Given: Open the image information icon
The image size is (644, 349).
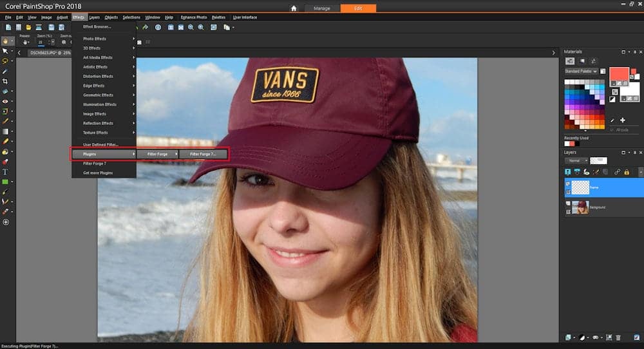Looking at the screenshot, I should 158,27.
